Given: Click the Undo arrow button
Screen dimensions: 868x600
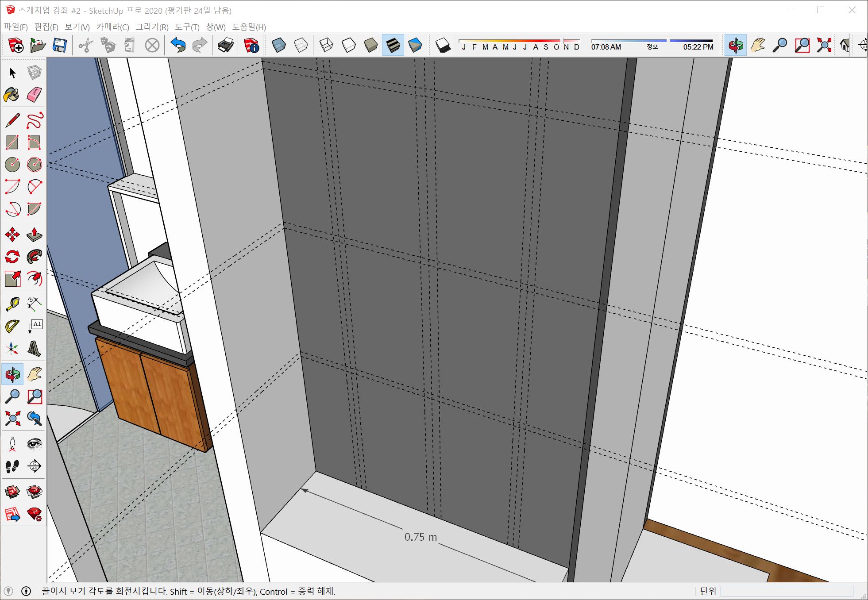Looking at the screenshot, I should coord(178,45).
